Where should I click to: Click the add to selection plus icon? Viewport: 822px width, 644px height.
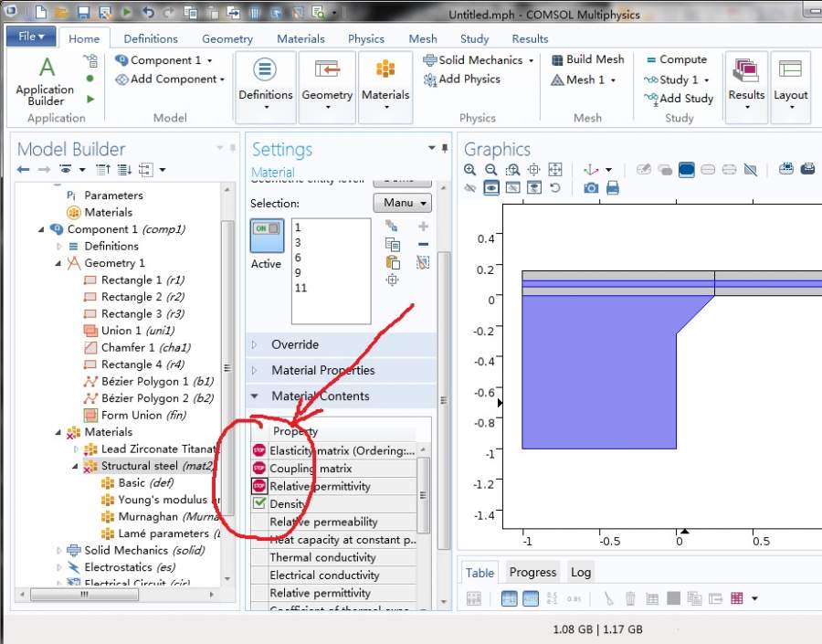(x=423, y=226)
